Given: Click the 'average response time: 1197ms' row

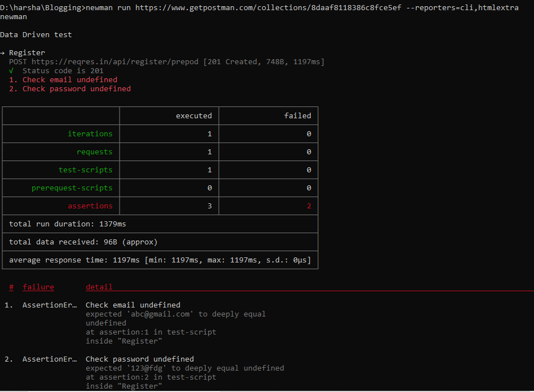Looking at the screenshot, I should tap(160, 260).
